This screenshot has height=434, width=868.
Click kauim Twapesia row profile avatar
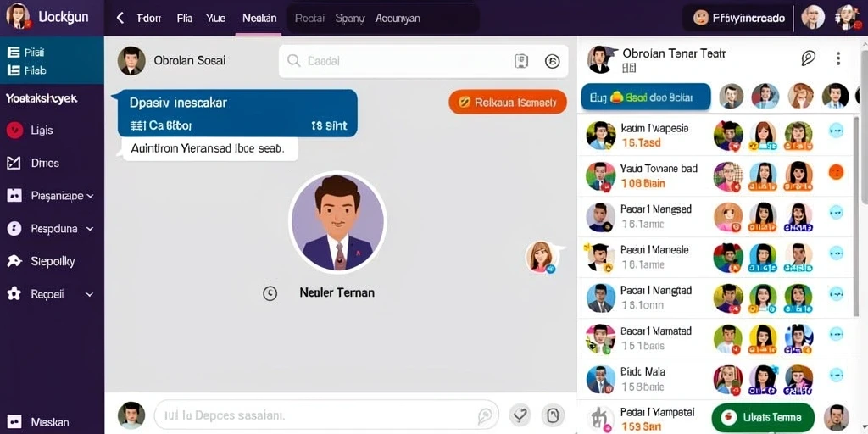[x=601, y=136]
